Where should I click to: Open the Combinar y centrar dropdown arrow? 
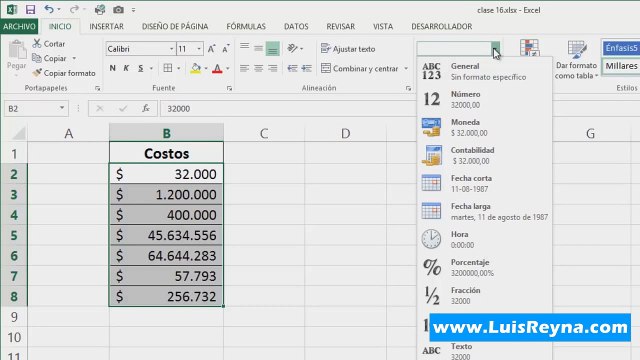pos(406,68)
